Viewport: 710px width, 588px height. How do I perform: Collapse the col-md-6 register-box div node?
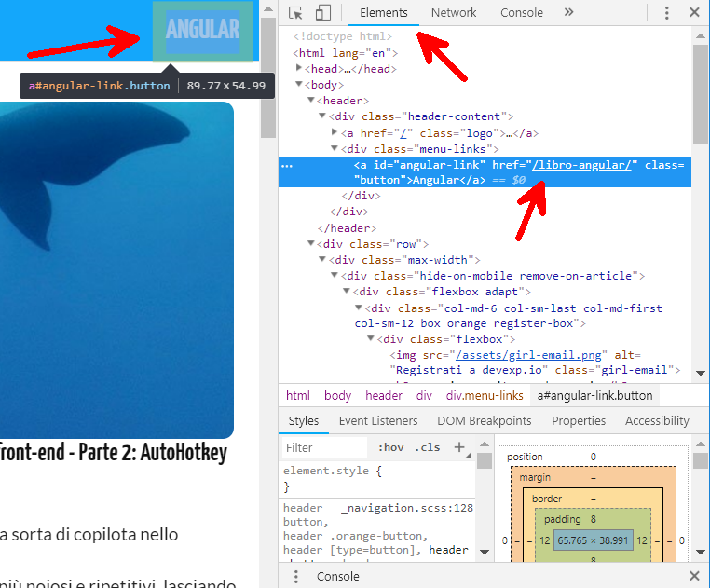(358, 308)
